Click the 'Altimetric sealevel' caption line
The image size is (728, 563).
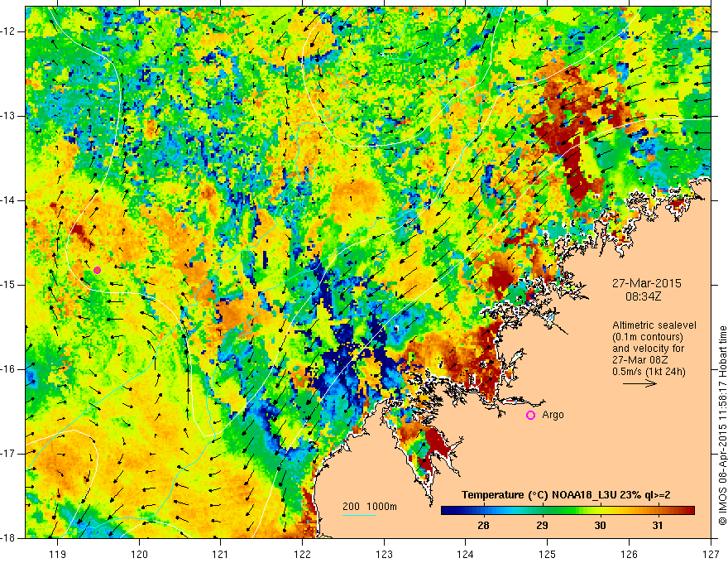coord(654,325)
